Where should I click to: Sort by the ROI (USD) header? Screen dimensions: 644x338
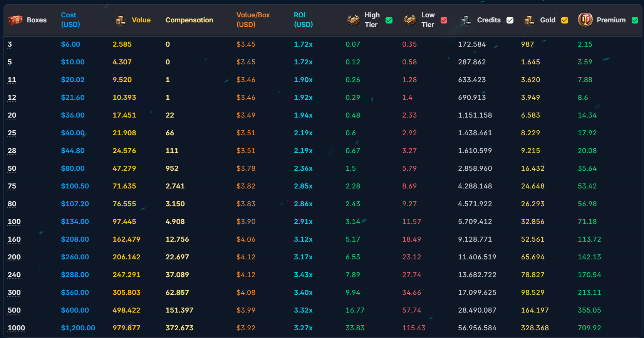(303, 20)
